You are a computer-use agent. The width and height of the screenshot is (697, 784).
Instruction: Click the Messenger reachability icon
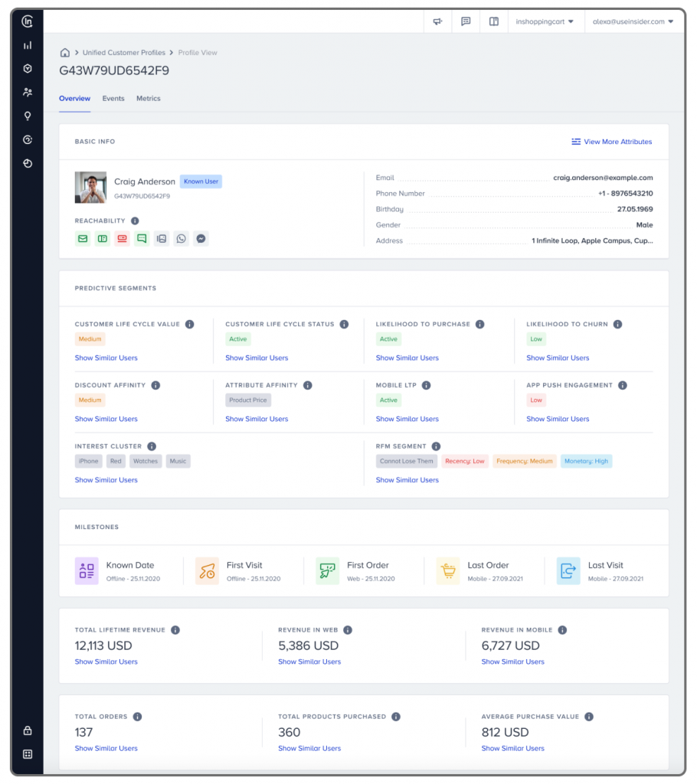point(201,239)
